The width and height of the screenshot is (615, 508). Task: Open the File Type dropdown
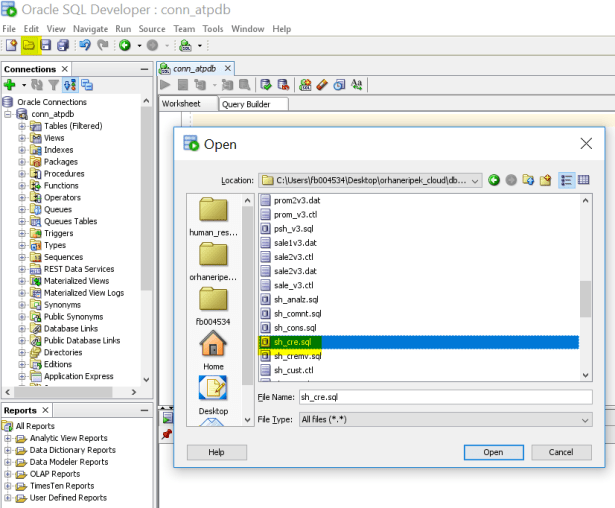click(x=585, y=420)
